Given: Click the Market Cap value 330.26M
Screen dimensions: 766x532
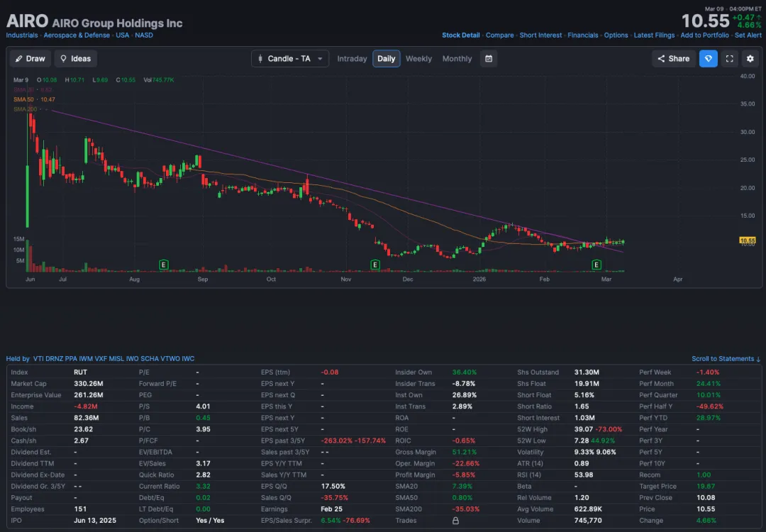Looking at the screenshot, I should (89, 384).
